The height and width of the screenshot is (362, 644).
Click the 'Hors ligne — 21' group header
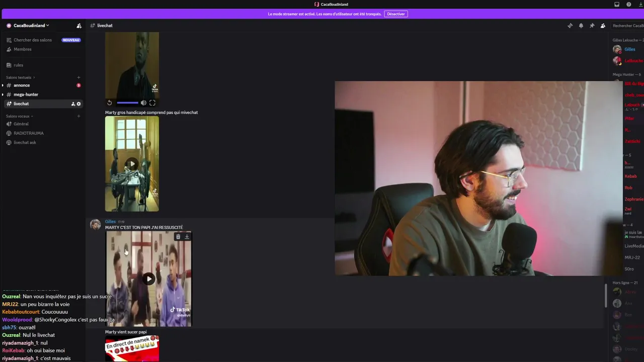pyautogui.click(x=625, y=283)
